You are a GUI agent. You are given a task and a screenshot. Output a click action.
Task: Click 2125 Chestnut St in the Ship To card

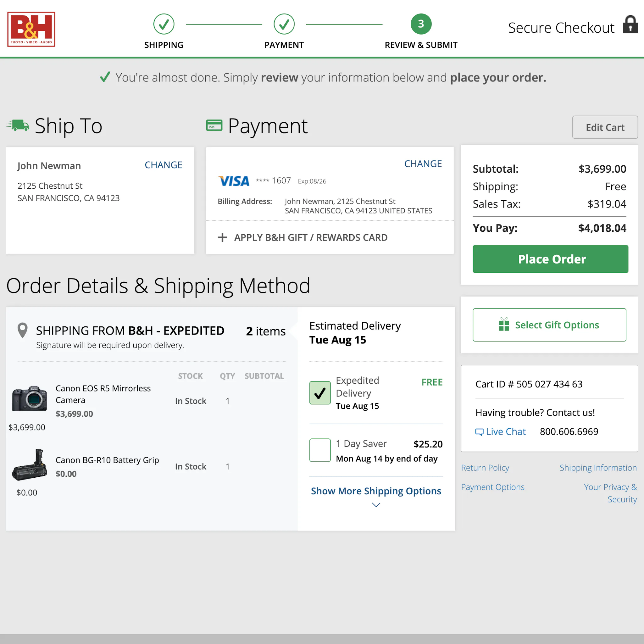click(x=50, y=186)
